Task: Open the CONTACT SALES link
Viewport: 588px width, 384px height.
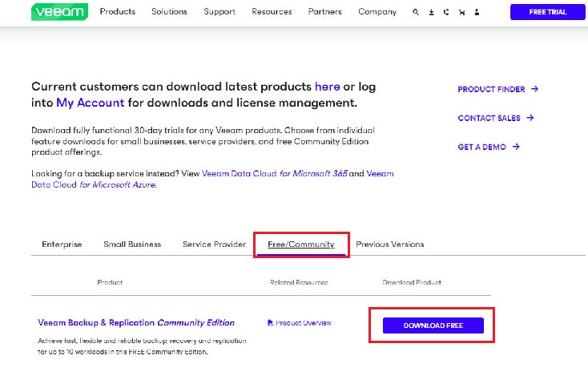Action: point(489,118)
